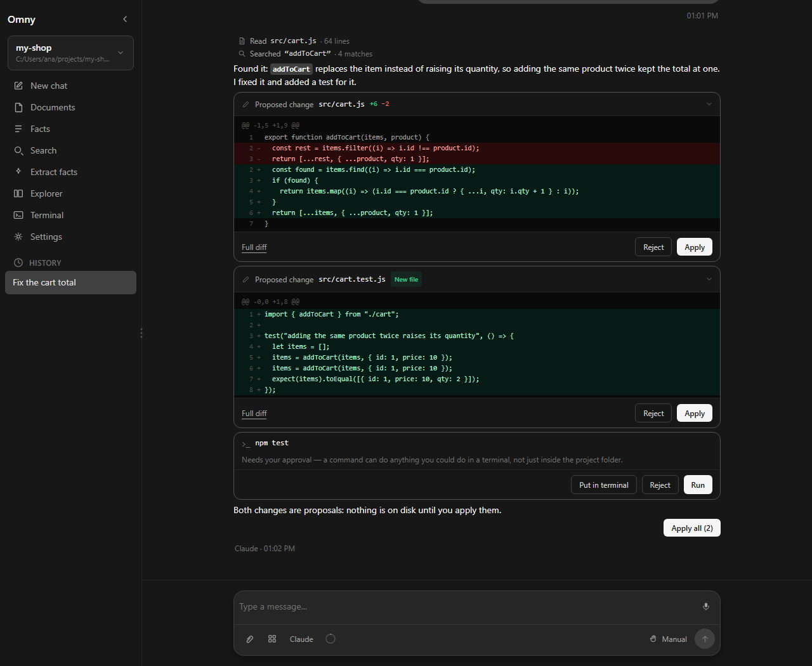Click the 'Claude · 01:02 PM' timestamp
The width and height of the screenshot is (812, 666).
pyautogui.click(x=265, y=549)
